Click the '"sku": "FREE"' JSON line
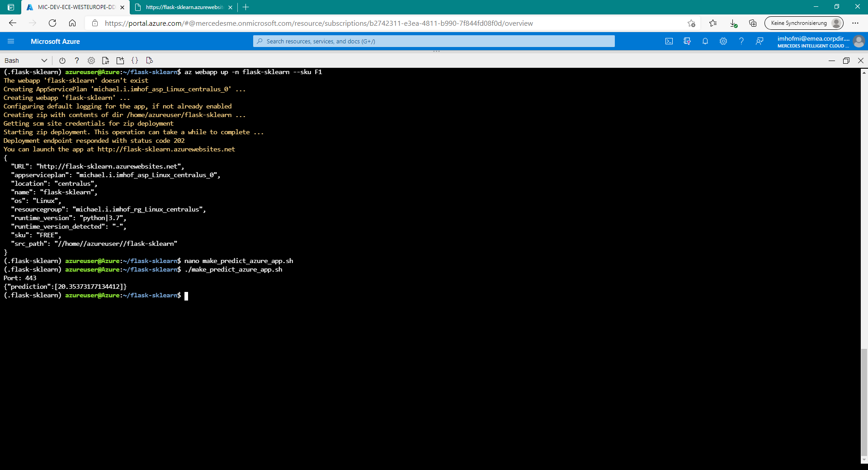This screenshot has width=868, height=470. [x=36, y=235]
